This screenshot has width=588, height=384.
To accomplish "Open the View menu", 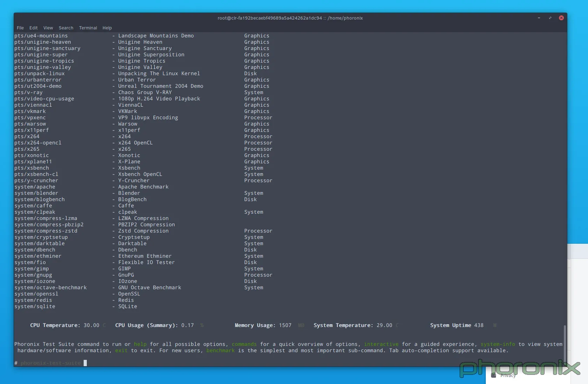I will (x=48, y=28).
